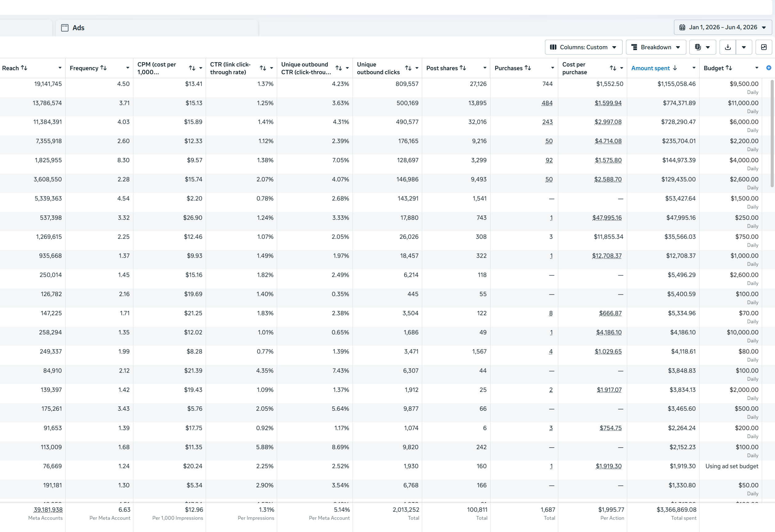Click the share chart icon button
Image resolution: width=775 pixels, height=532 pixels.
[x=764, y=47]
